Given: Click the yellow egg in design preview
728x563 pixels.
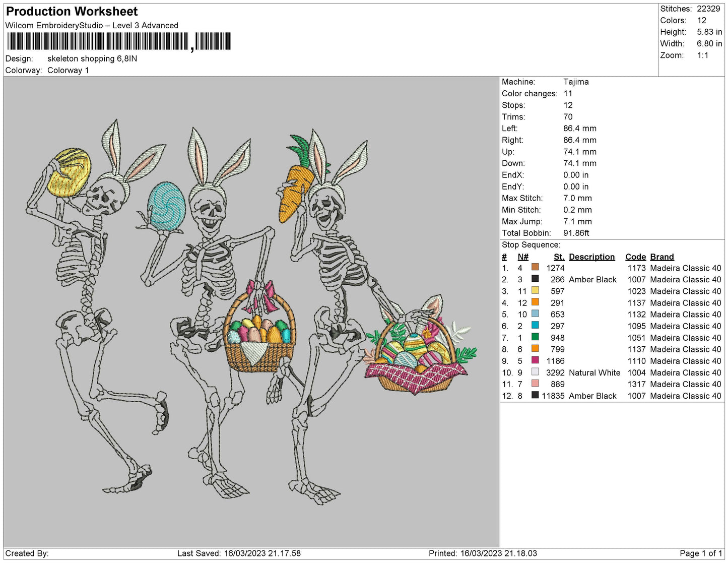Looking at the screenshot, I should coord(70,172).
